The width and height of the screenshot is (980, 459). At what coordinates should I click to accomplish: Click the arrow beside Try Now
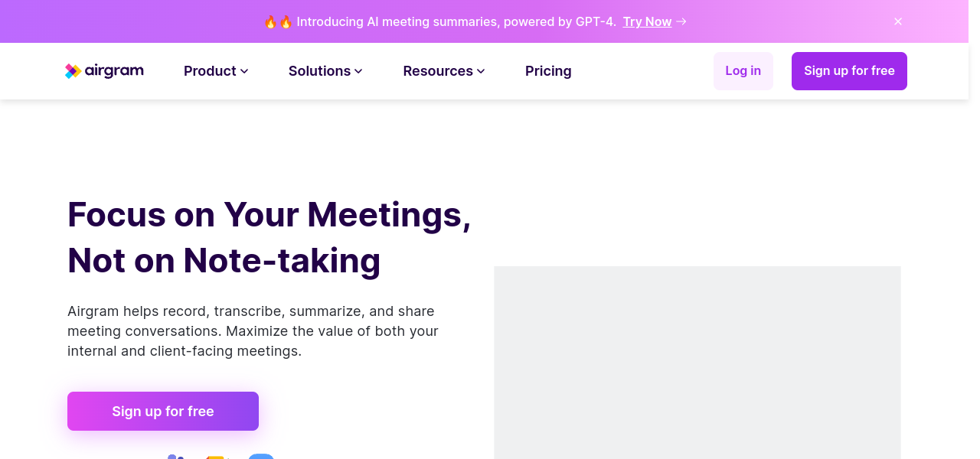click(x=681, y=21)
